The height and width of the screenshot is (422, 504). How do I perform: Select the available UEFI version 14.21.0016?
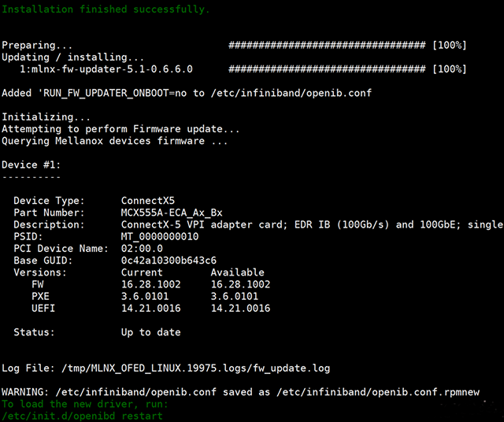tap(240, 308)
